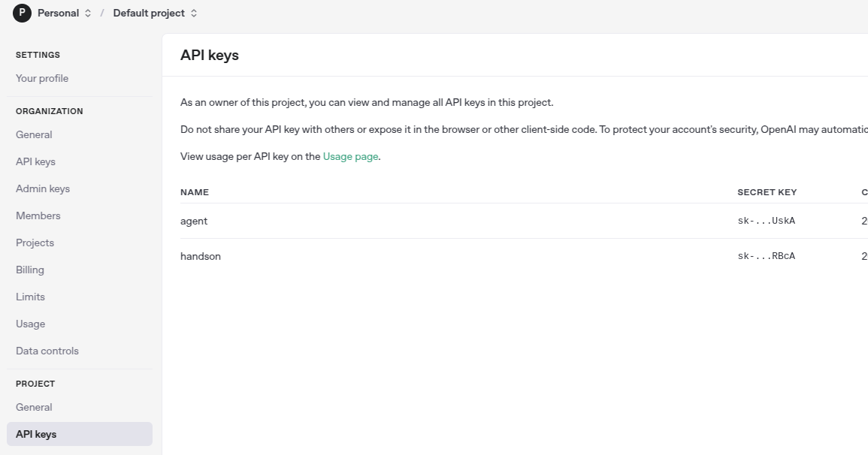868x455 pixels.
Task: Open Data controls settings
Action: coord(47,351)
